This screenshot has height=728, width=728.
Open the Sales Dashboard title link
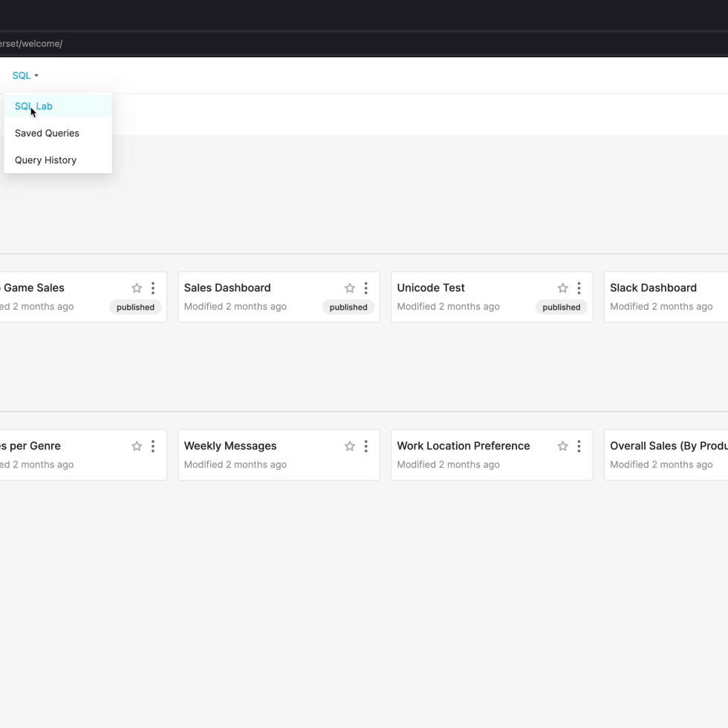click(x=227, y=287)
